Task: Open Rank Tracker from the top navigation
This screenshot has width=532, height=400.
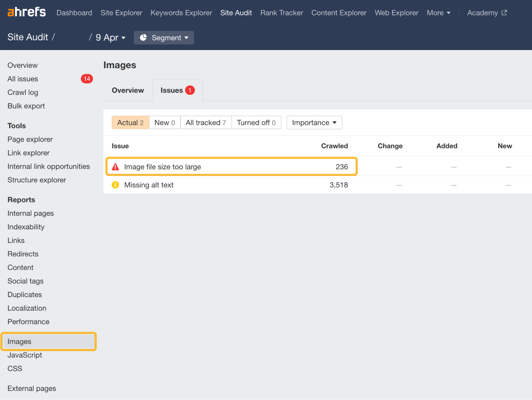Action: pos(281,13)
